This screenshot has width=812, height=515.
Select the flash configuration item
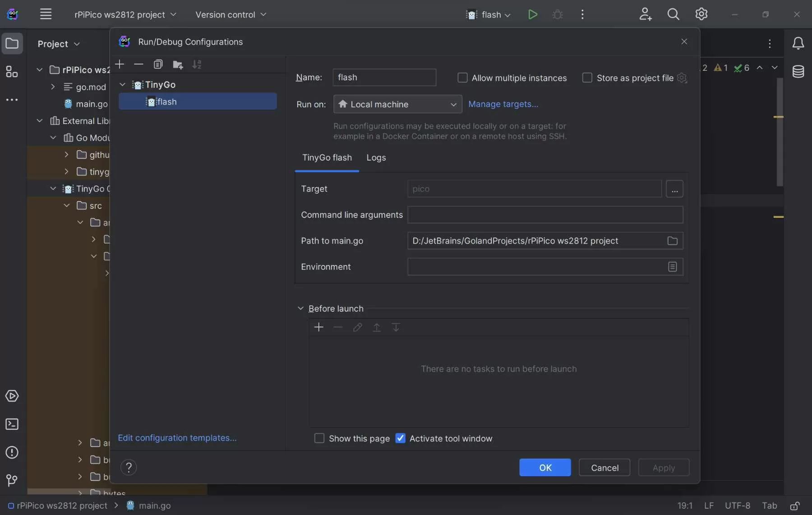198,101
